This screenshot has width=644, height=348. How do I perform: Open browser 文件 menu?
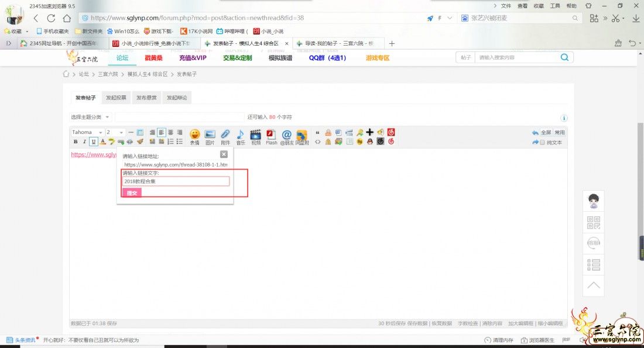tap(506, 6)
